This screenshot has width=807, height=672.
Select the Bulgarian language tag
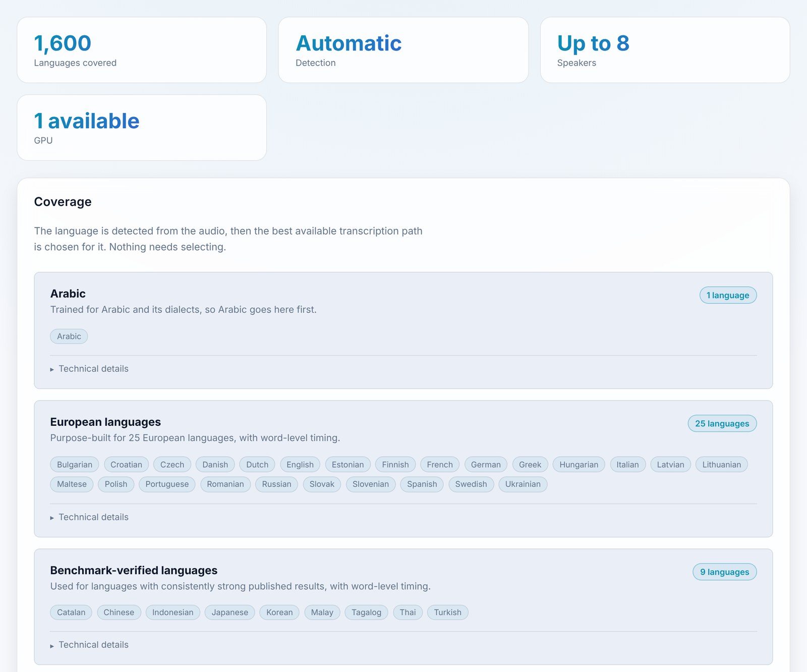coord(75,465)
